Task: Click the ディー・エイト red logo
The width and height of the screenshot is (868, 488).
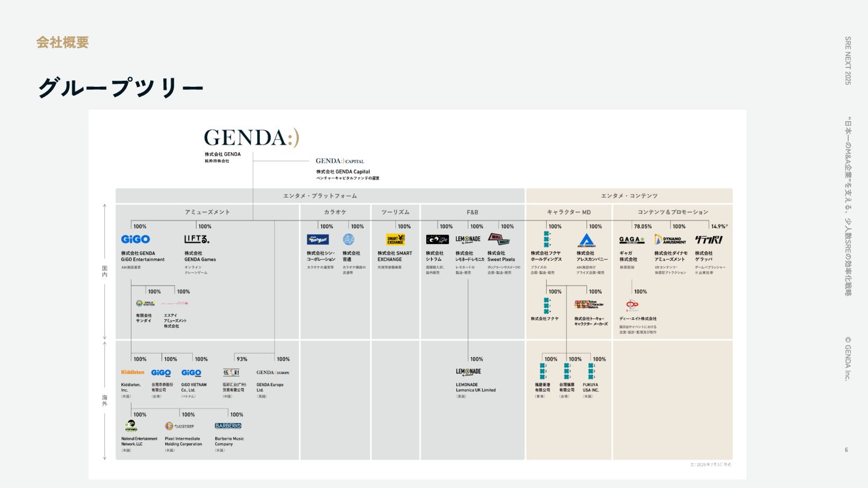Action: [x=632, y=307]
